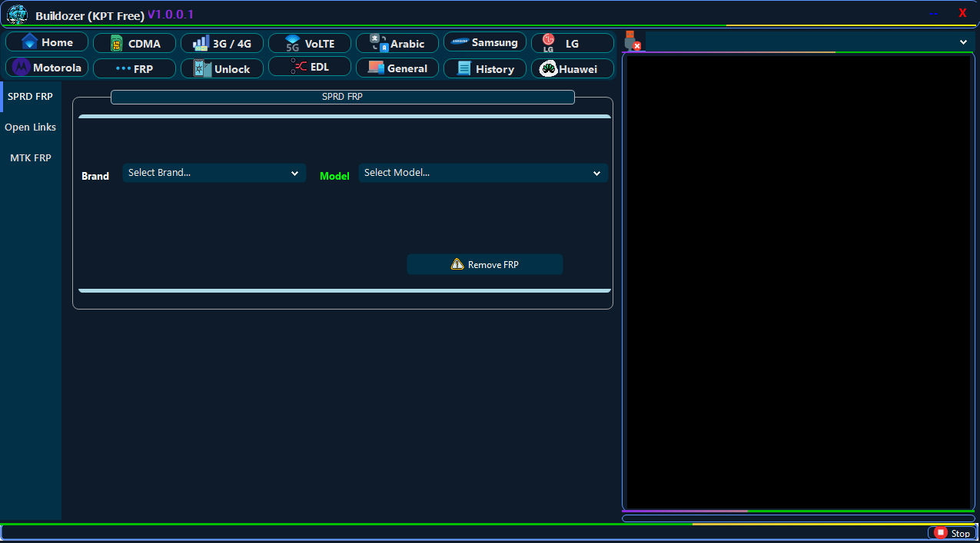The width and height of the screenshot is (980, 543).
Task: Select the 3G / 4G signal bars icon
Action: [201, 43]
